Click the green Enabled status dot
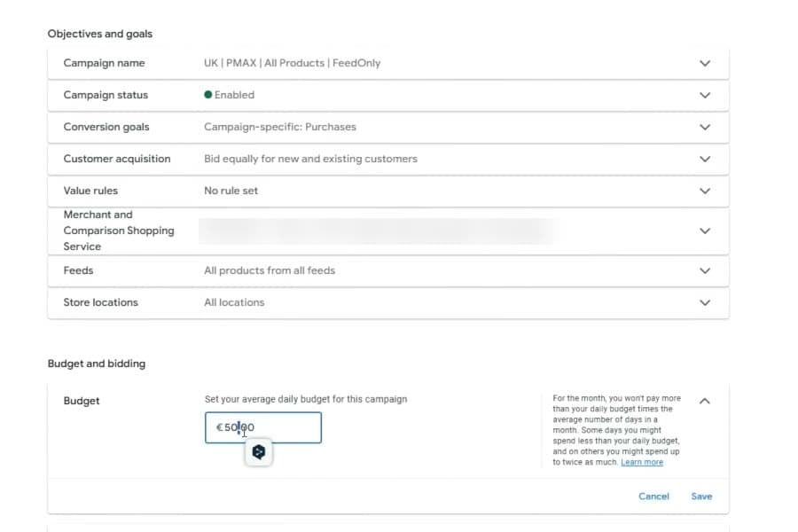The image size is (798, 532). (x=207, y=95)
